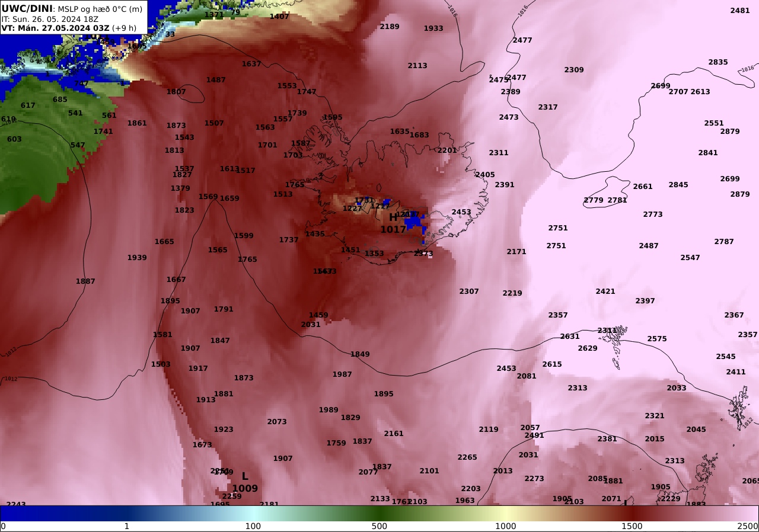
Task: Click the map value "2321"
Action: [x=655, y=416]
